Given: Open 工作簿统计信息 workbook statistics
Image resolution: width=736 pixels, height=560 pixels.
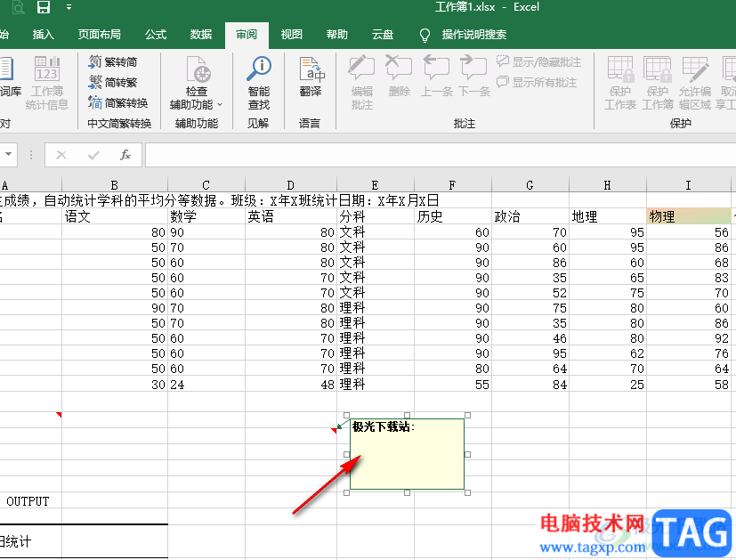Looking at the screenshot, I should (x=47, y=83).
